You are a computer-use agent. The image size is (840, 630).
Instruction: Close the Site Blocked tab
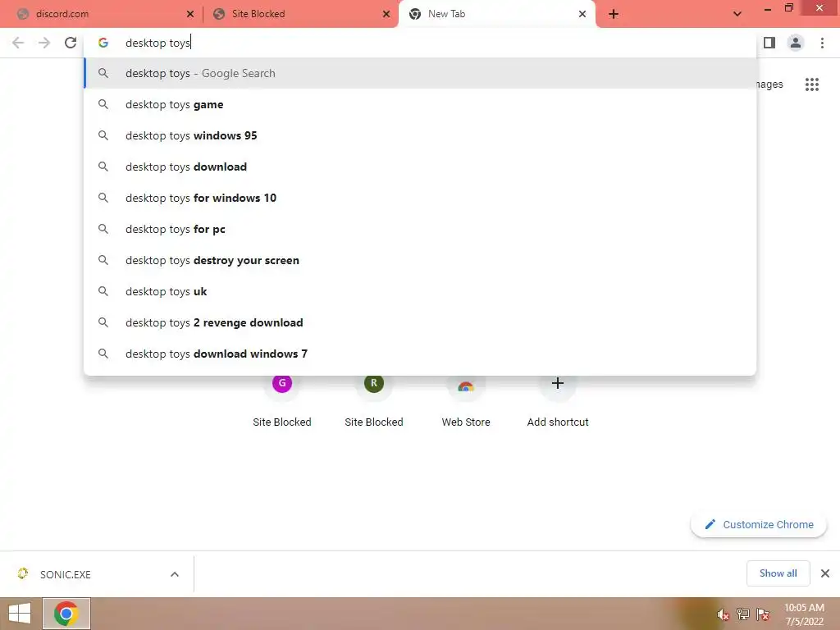[386, 14]
